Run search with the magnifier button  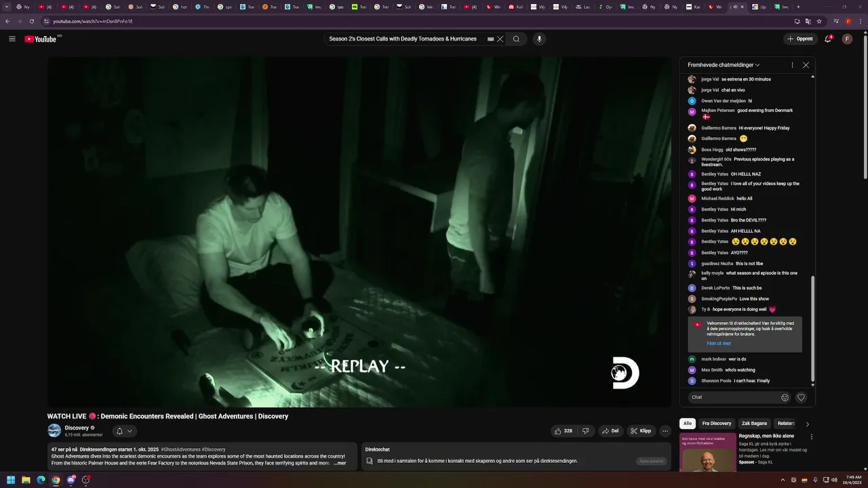point(516,39)
